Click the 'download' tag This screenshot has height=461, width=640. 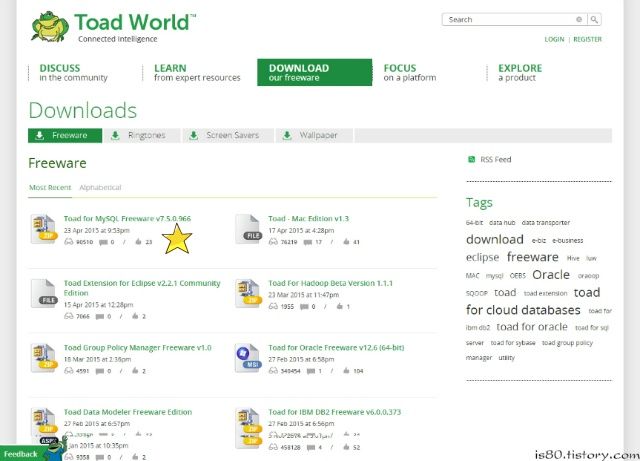click(x=495, y=239)
